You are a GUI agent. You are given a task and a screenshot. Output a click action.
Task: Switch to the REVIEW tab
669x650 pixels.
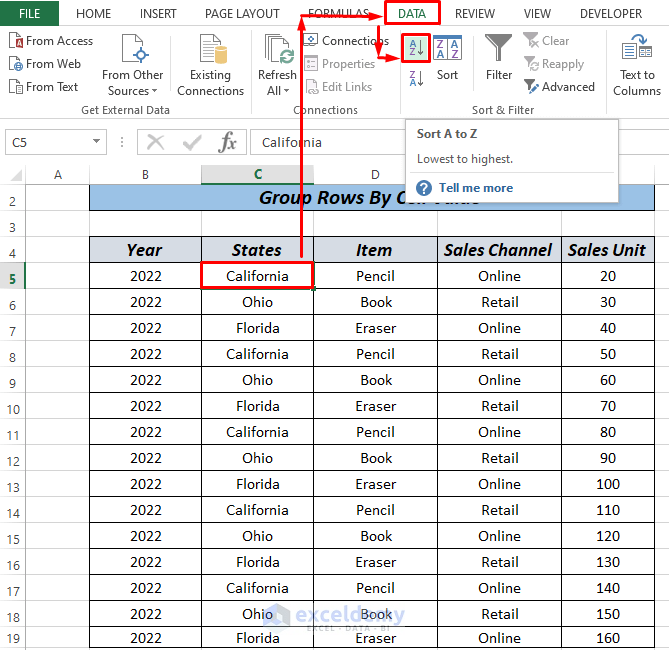click(x=474, y=14)
